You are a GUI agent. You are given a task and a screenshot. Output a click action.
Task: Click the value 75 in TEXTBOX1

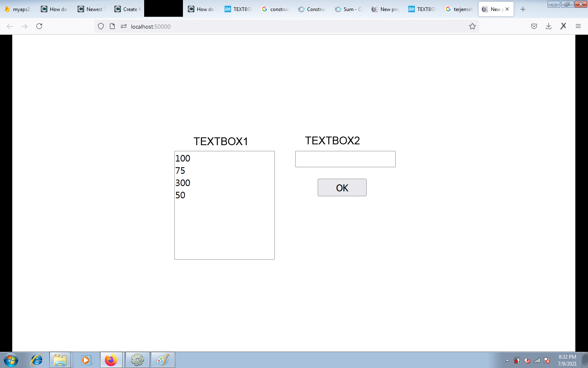(x=180, y=171)
